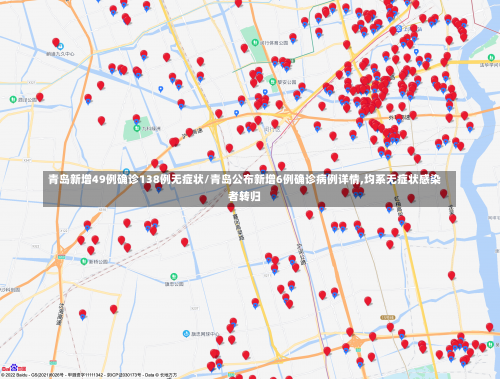Click the red marker beside 九久中心 shopping icon
Viewport: 500px width, 379px height.
pos(56,42)
